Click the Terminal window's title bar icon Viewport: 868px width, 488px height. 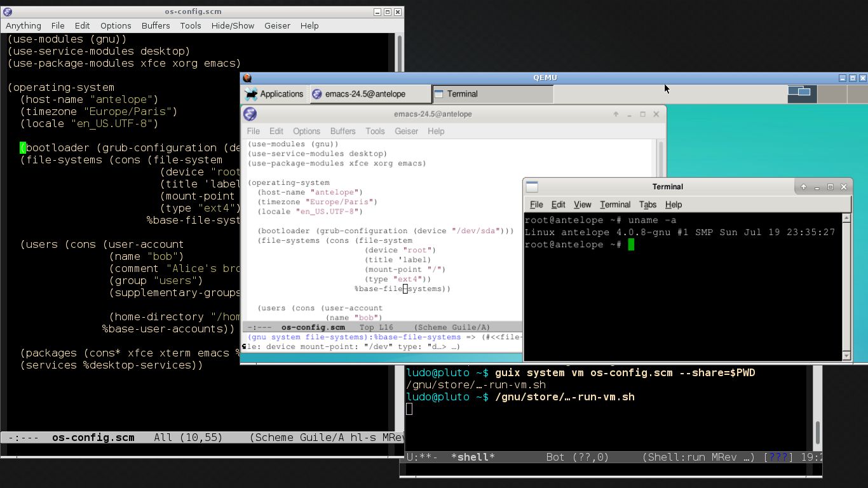(532, 187)
